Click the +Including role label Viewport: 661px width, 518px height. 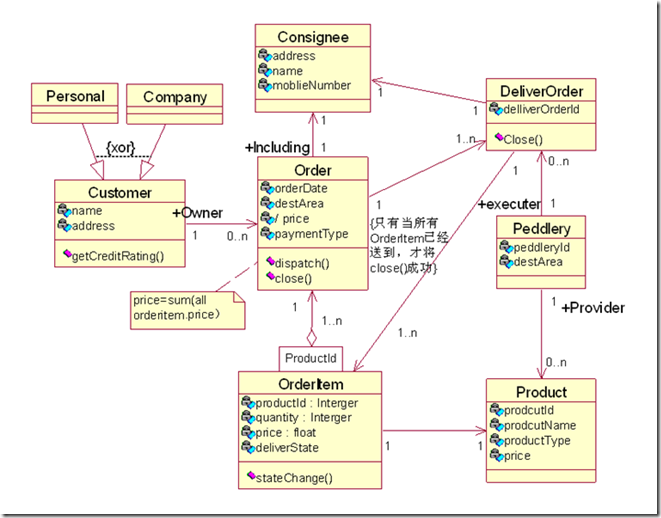(277, 147)
